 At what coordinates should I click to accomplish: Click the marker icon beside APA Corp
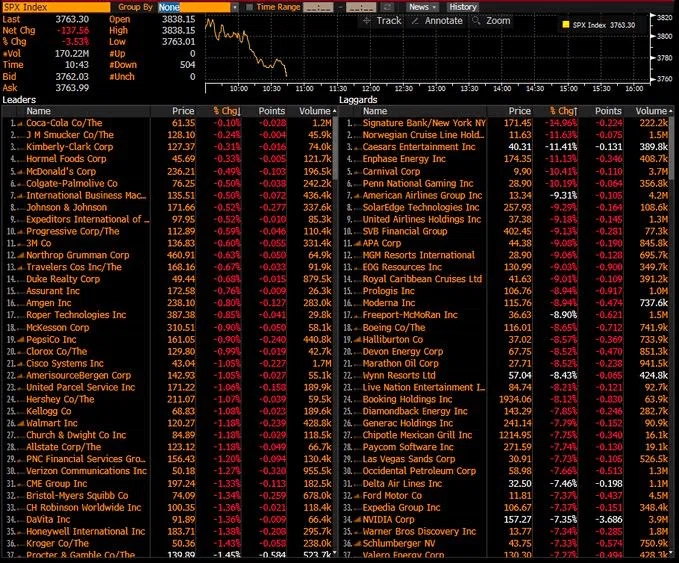(357, 243)
